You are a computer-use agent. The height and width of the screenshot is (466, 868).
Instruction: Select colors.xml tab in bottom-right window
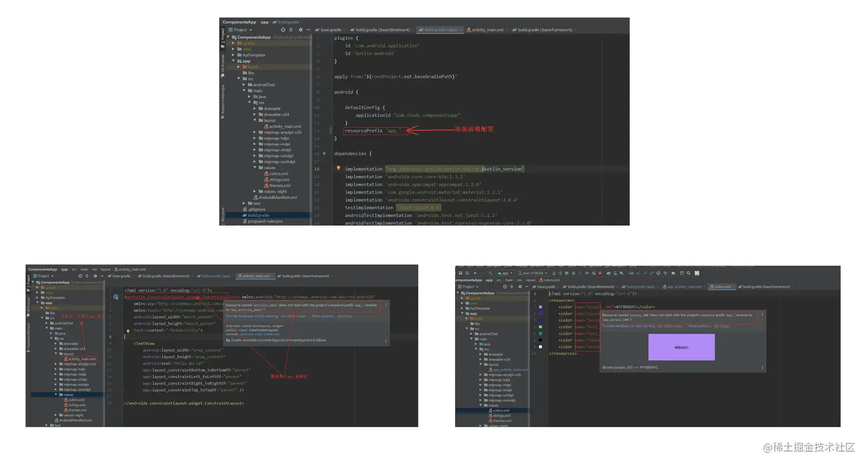[721, 286]
